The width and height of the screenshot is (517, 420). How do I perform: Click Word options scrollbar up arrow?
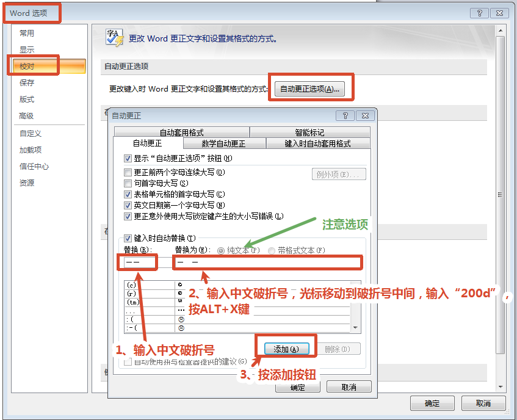(x=501, y=31)
